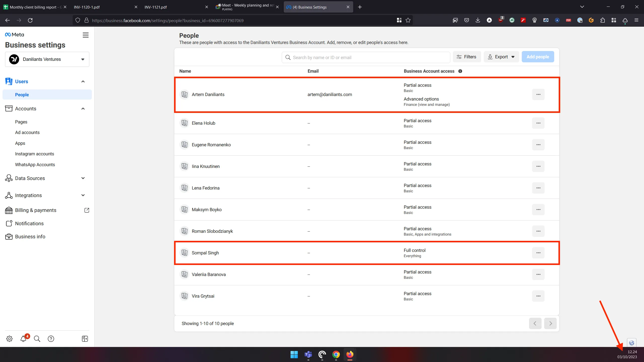Click the name Artem Daniliants

click(208, 95)
